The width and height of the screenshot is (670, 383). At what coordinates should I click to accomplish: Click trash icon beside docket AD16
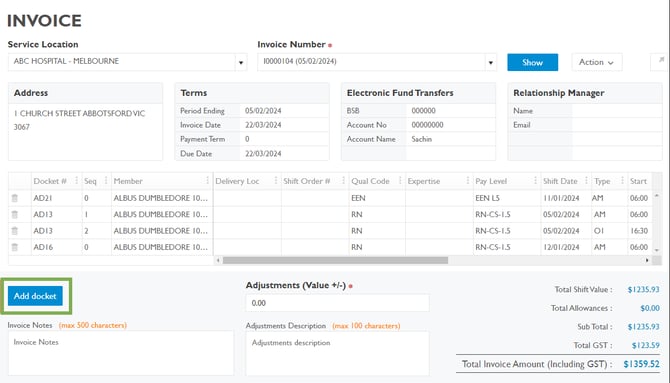click(x=15, y=247)
